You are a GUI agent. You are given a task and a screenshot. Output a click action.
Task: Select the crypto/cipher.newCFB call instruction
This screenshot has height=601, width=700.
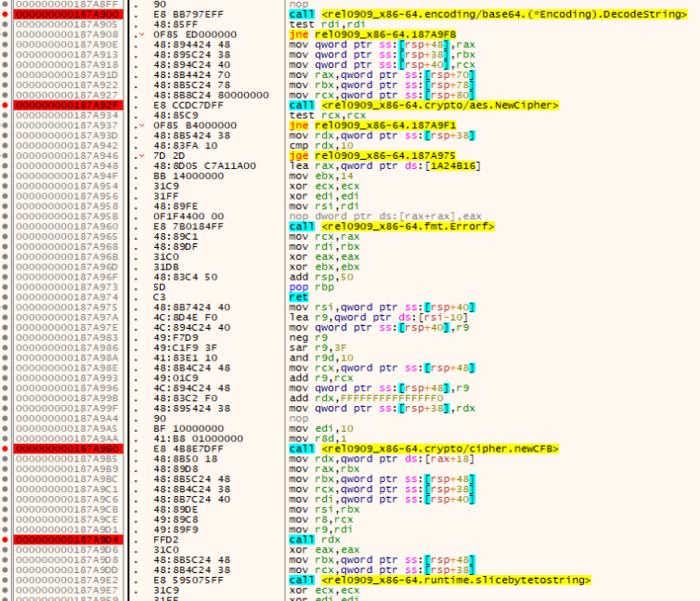(x=423, y=449)
